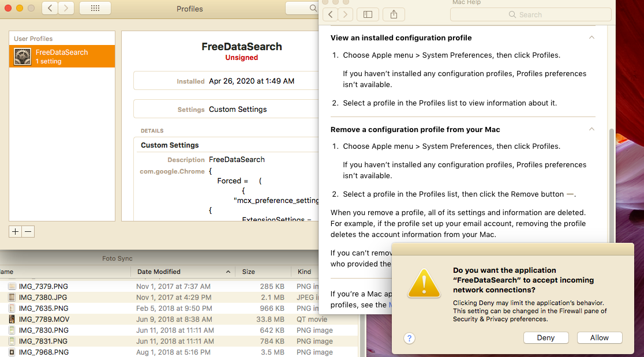644x357 pixels.
Task: Select the FreeDataSearch profile in the list
Action: [62, 56]
